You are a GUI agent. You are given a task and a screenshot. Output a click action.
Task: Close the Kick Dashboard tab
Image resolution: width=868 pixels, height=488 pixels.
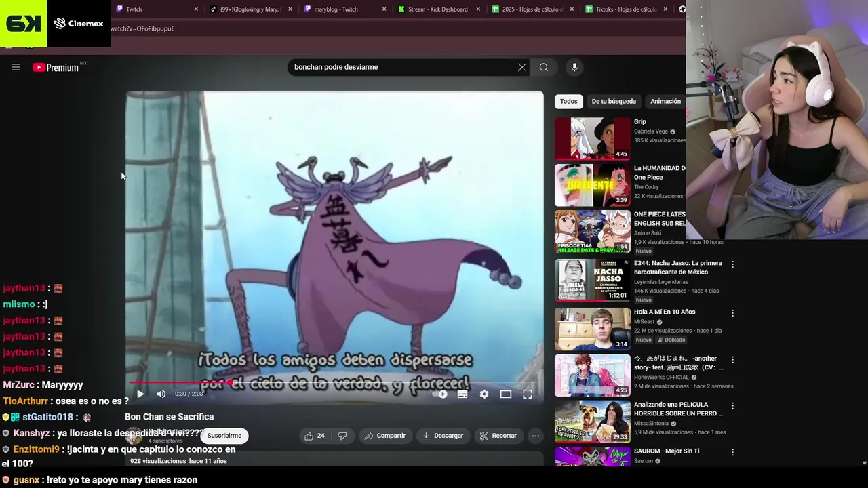tap(478, 9)
